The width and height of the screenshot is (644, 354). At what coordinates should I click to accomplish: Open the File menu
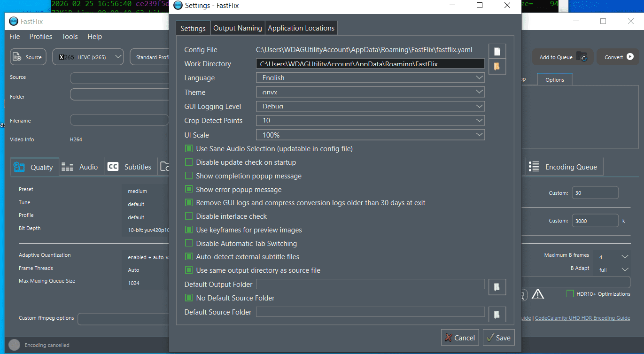click(x=15, y=37)
